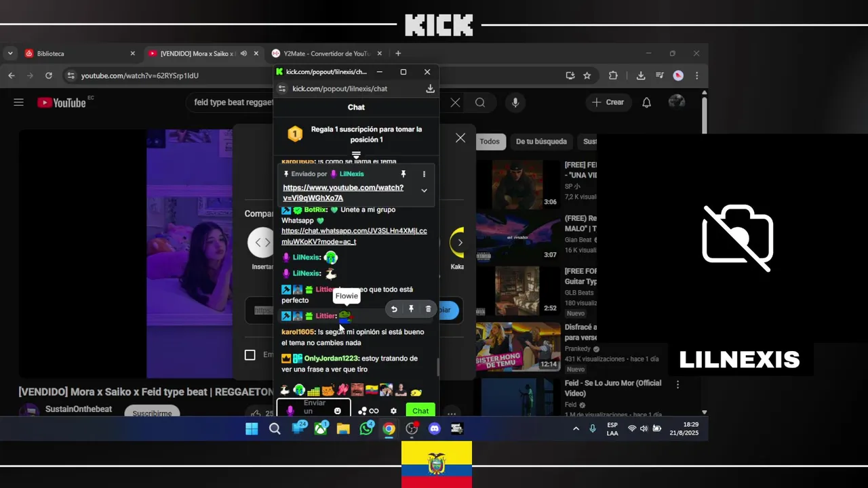The width and height of the screenshot is (868, 488).
Task: Open the tab search dropdown arrow
Action: tap(9, 54)
